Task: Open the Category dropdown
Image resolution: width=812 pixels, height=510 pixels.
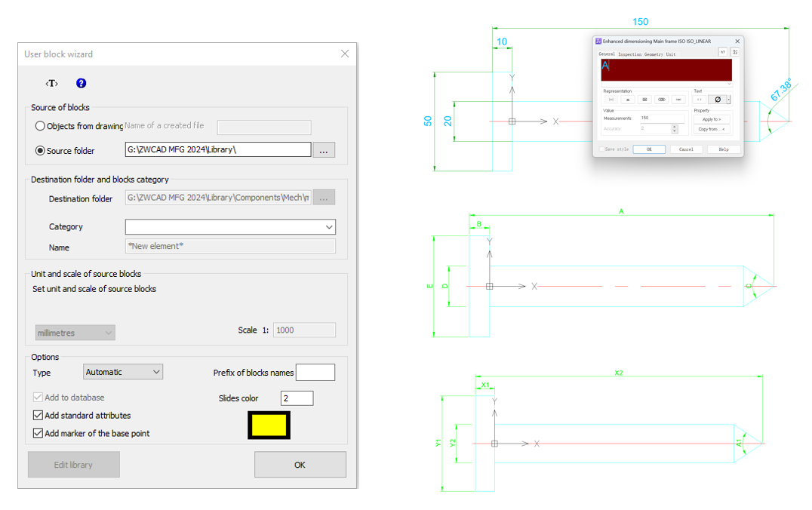Action: (230, 227)
